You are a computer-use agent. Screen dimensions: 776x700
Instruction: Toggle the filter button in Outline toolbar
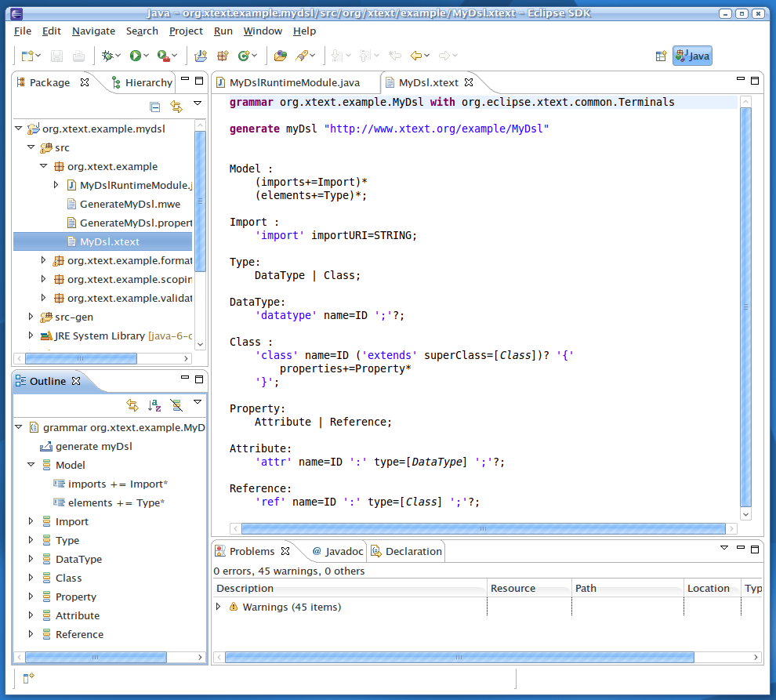tap(176, 405)
